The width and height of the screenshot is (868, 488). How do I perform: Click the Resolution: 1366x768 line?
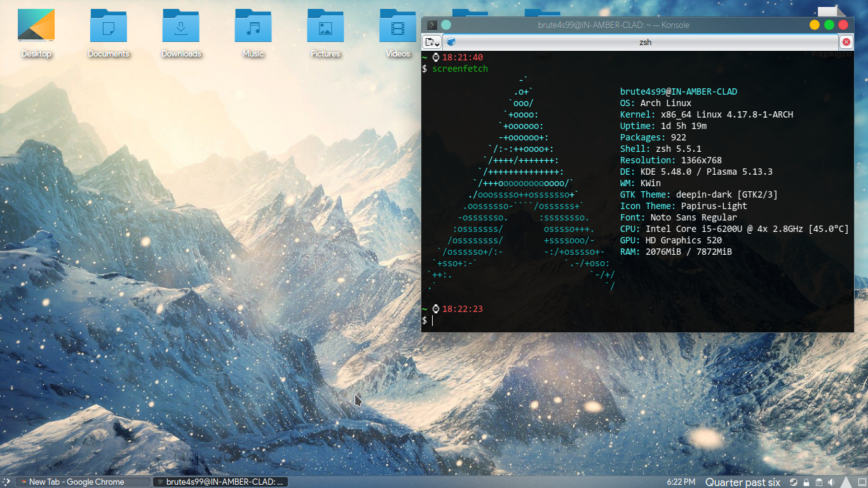click(671, 160)
